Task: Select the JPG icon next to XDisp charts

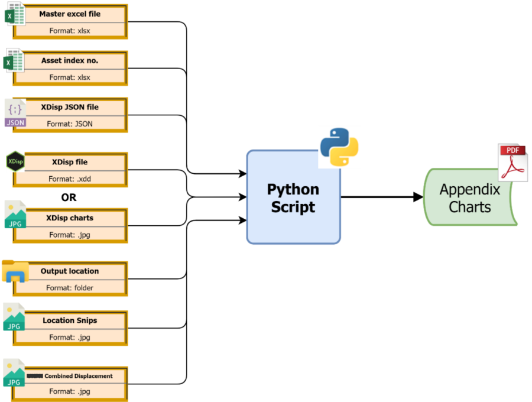Action: point(15,215)
